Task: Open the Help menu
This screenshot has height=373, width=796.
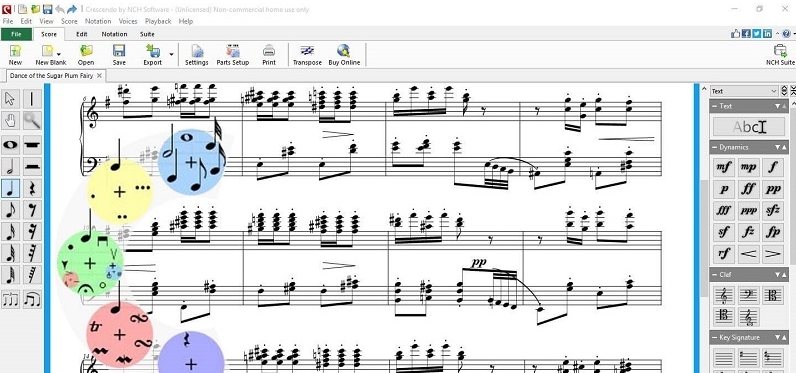Action: [x=186, y=21]
